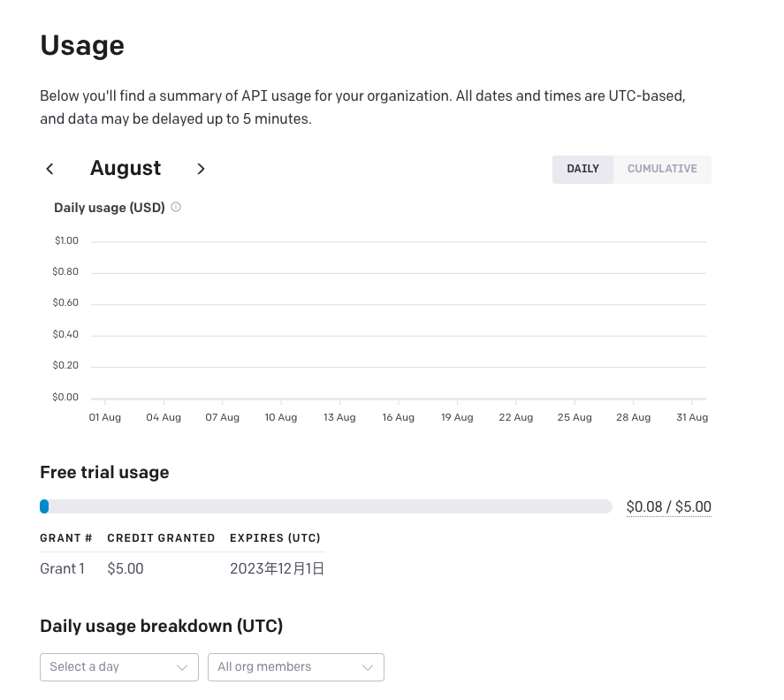
Task: Click the 01 Aug axis label
Action: pyautogui.click(x=105, y=417)
